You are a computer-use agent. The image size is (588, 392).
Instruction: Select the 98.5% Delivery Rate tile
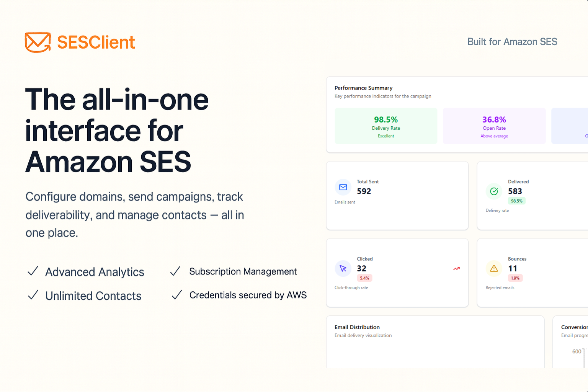[386, 126]
